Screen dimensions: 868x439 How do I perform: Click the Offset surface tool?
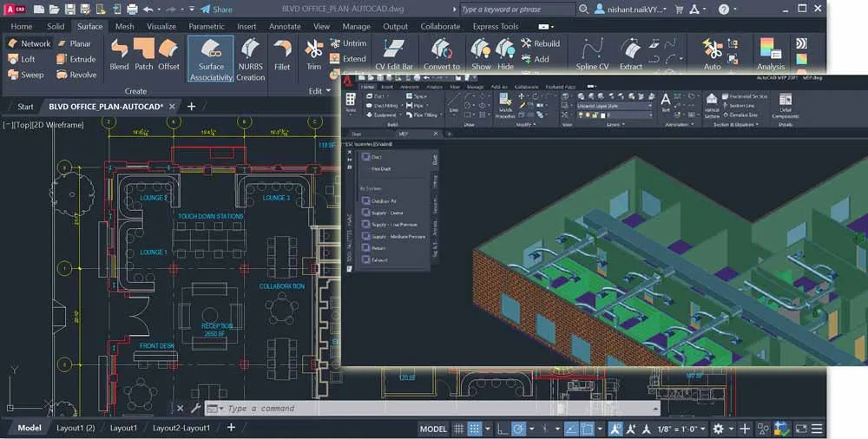(168, 55)
